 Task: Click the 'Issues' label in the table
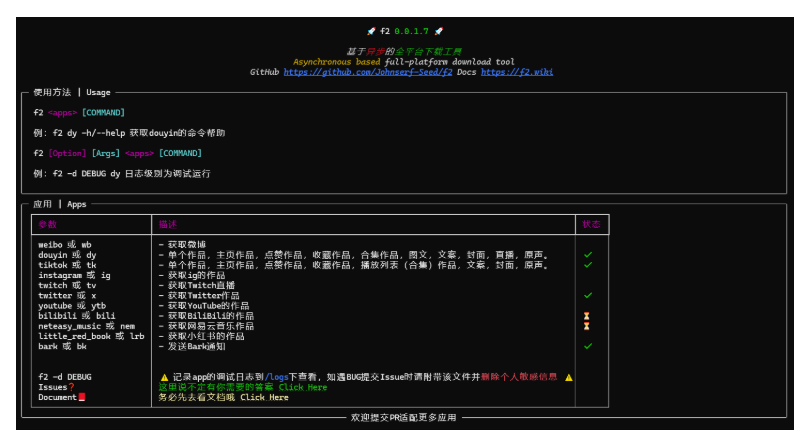click(x=52, y=387)
